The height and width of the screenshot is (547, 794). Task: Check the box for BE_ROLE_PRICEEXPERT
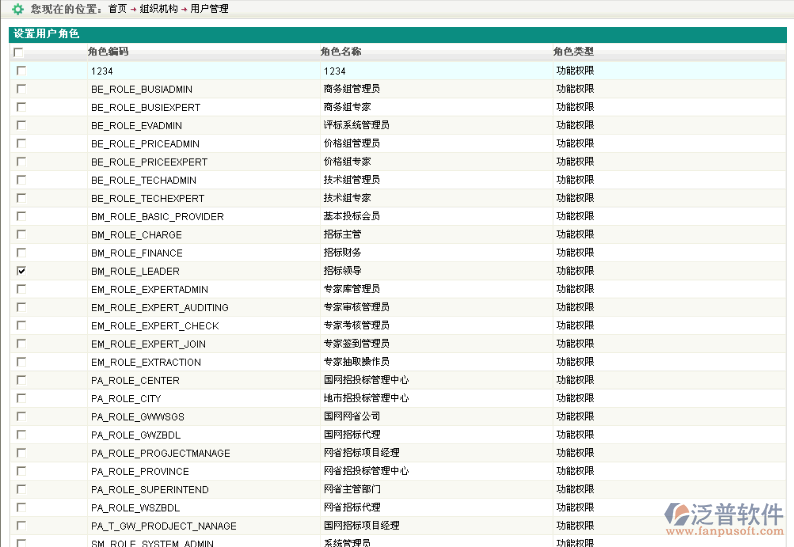pyautogui.click(x=21, y=162)
